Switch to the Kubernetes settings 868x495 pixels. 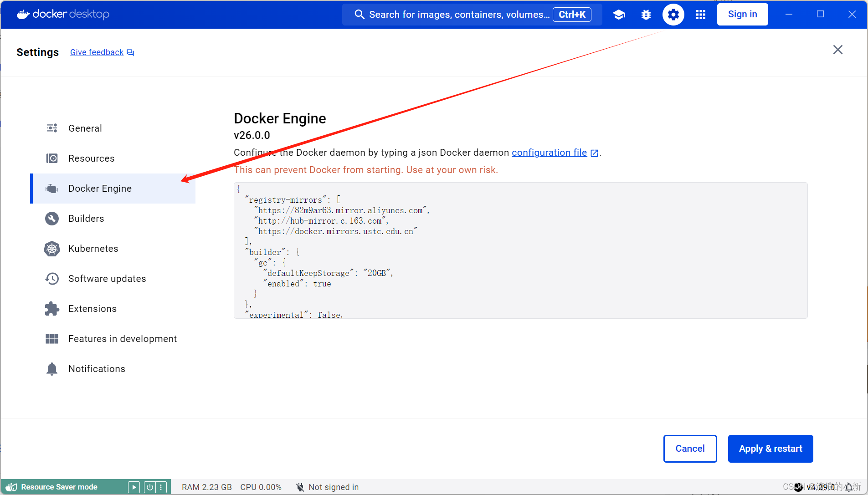[93, 249]
